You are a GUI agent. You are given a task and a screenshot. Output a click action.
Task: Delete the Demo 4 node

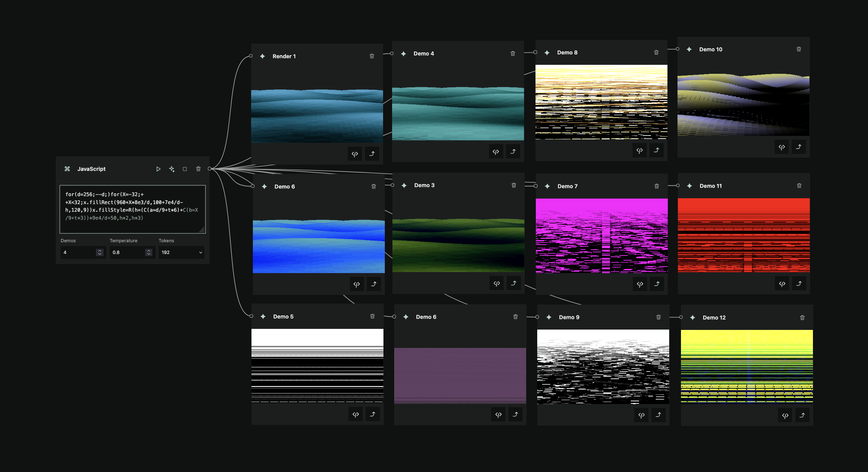pos(513,53)
